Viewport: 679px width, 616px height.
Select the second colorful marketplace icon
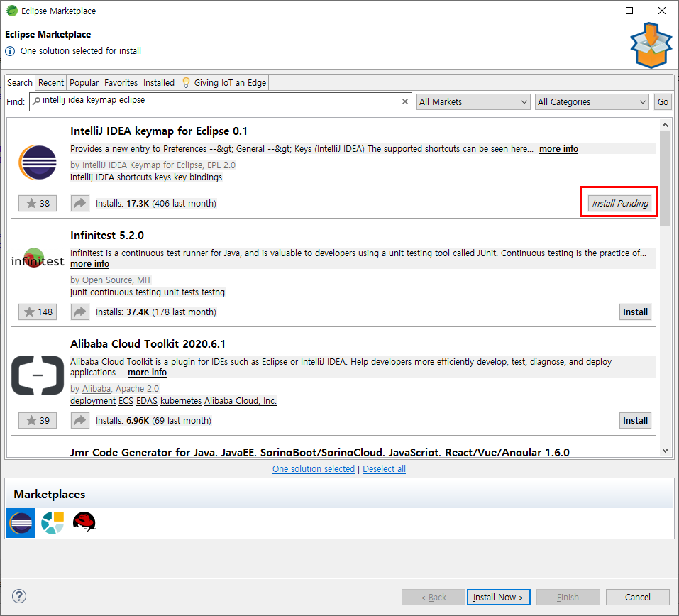pyautogui.click(x=53, y=523)
